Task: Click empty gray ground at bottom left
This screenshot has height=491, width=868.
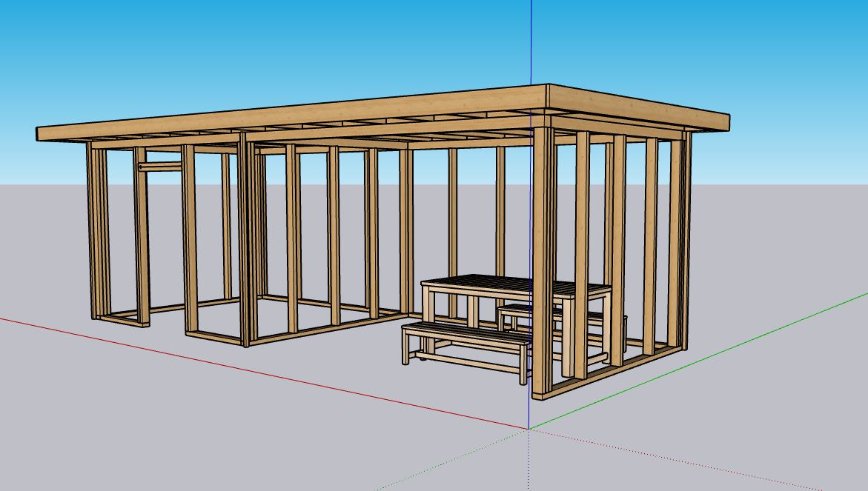Action: click(x=111, y=430)
